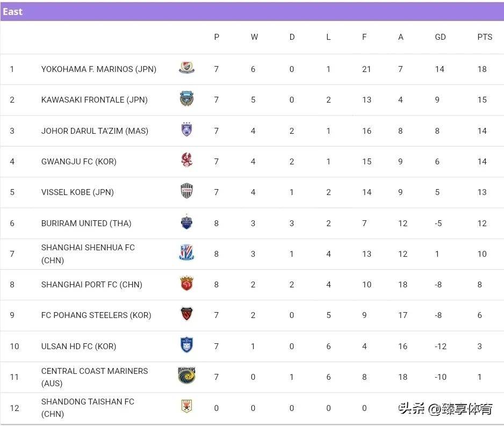Click the Kawasaki Frontale club logo

(x=187, y=99)
